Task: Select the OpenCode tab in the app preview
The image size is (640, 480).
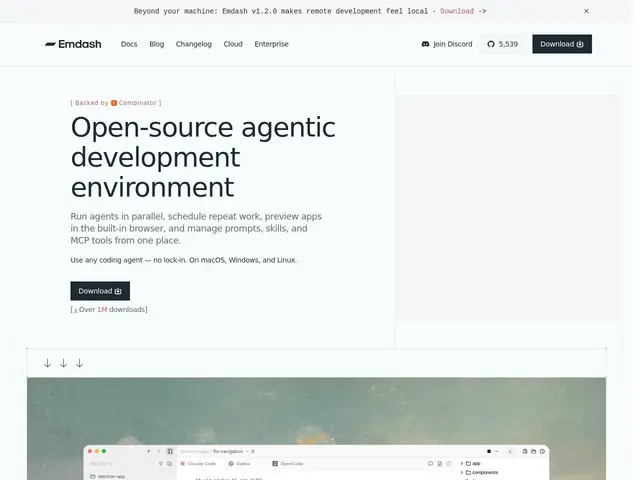Action: [x=288, y=464]
